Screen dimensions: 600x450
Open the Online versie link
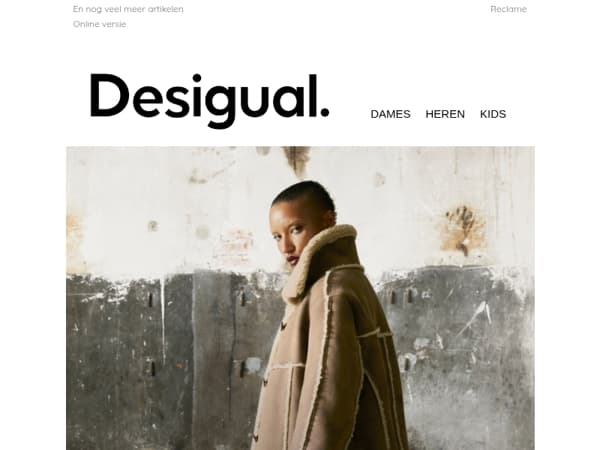pyautogui.click(x=99, y=24)
